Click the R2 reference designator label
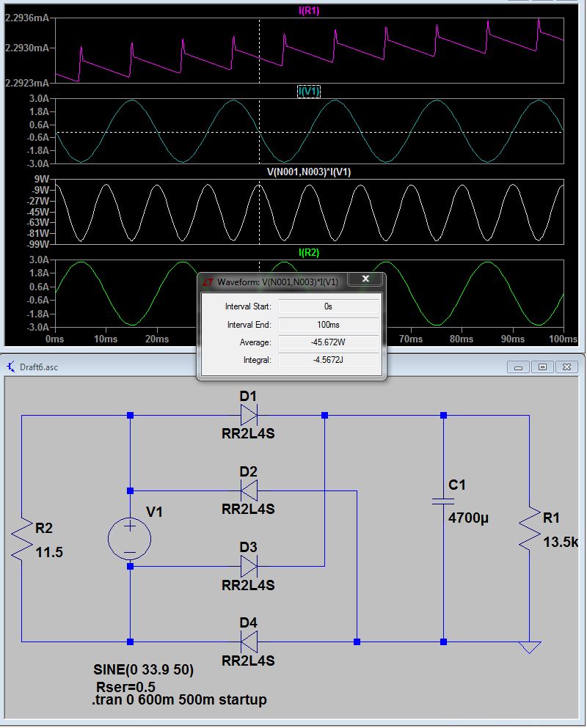 pyautogui.click(x=44, y=529)
